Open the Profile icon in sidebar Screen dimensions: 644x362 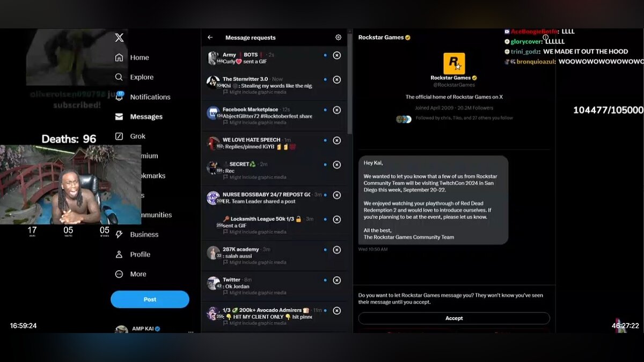click(x=119, y=254)
